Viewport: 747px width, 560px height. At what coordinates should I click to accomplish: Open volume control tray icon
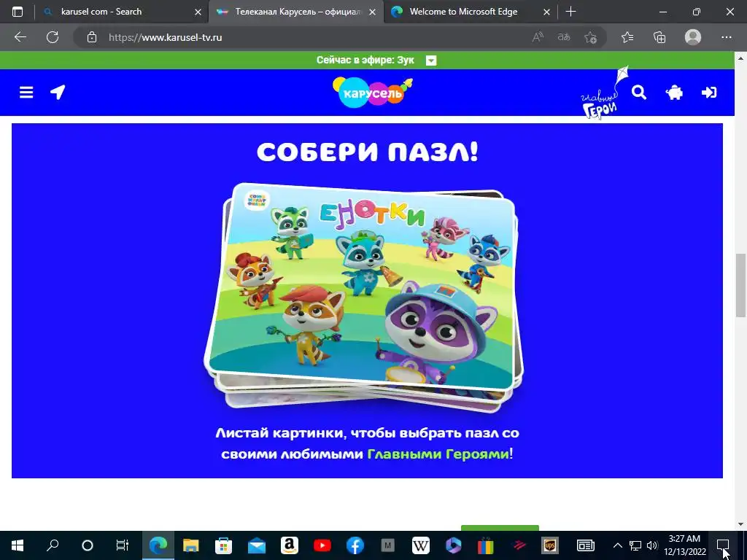pyautogui.click(x=652, y=545)
